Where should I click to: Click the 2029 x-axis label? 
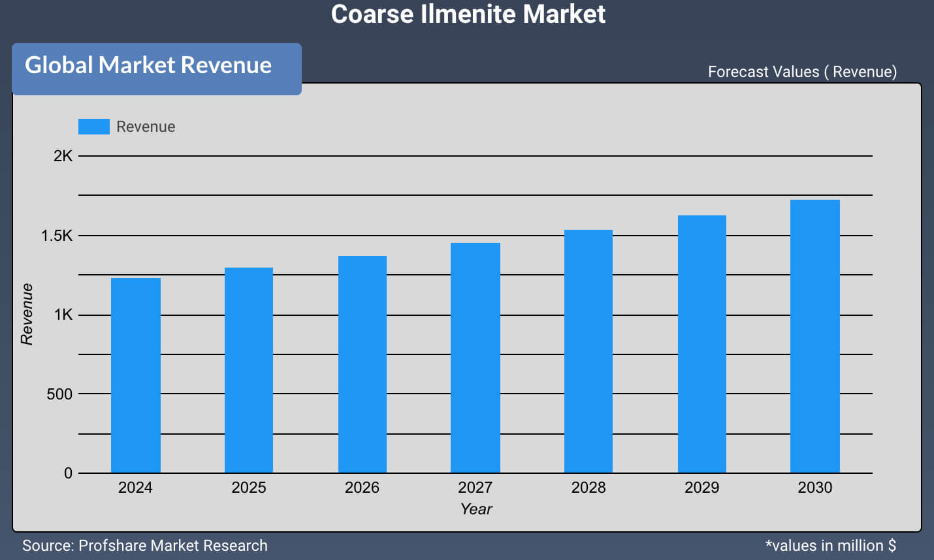701,488
